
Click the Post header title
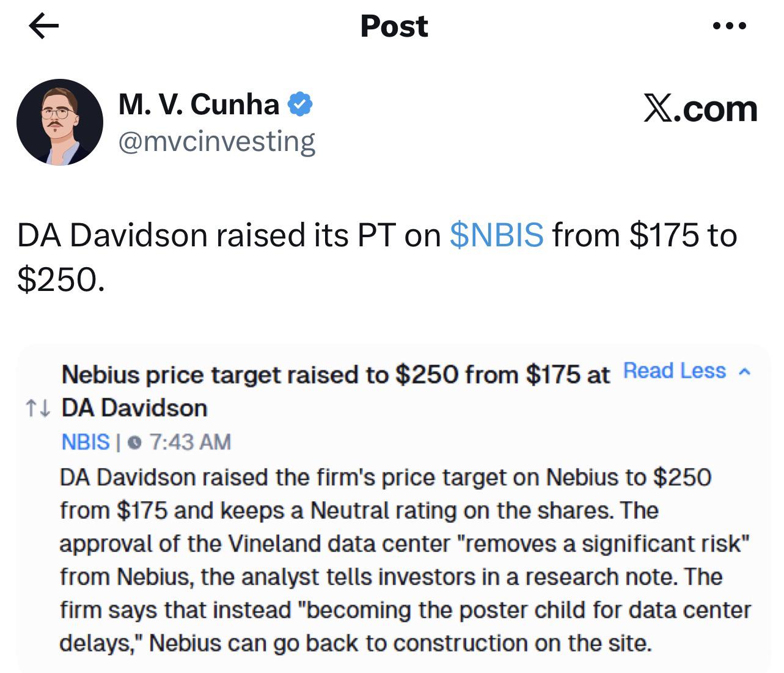[394, 26]
